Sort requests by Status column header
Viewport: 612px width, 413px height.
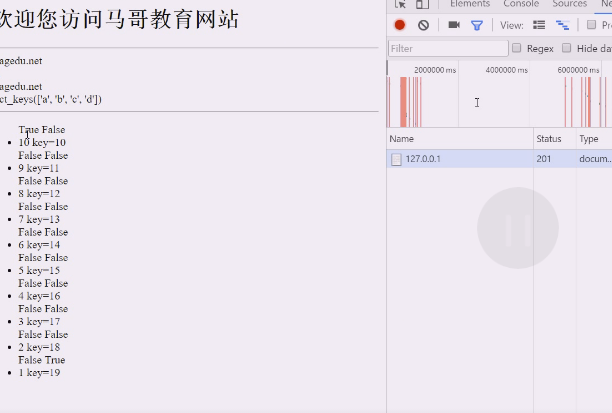pyautogui.click(x=555, y=139)
